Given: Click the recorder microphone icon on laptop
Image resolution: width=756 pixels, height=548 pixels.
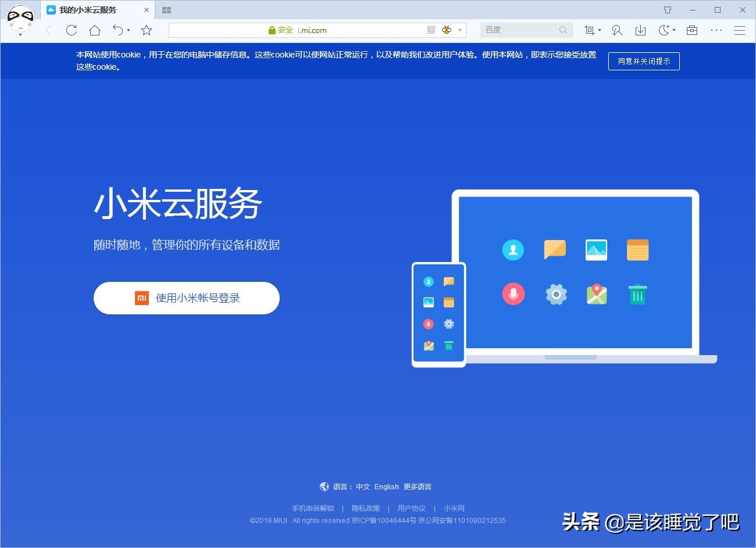Looking at the screenshot, I should [513, 294].
